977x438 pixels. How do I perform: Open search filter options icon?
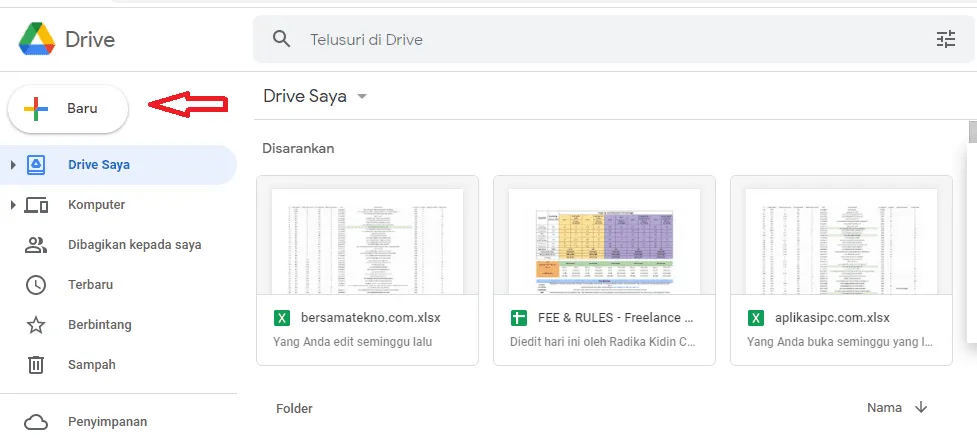[946, 39]
